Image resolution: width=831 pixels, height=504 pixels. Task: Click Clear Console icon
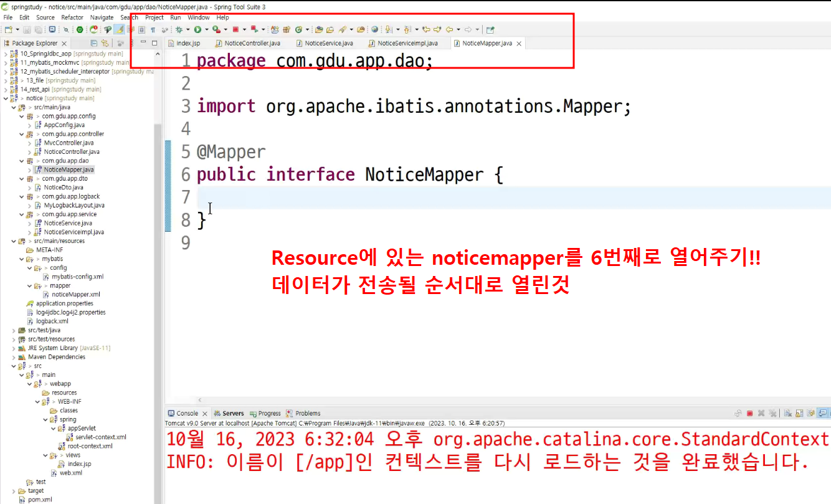[787, 413]
